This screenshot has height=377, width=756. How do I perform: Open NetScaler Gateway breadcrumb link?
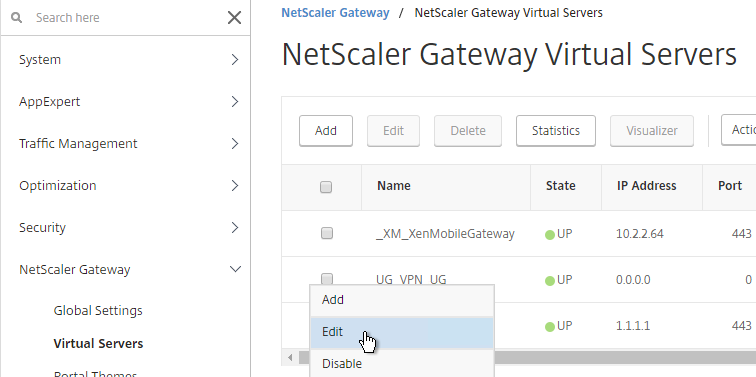(335, 13)
